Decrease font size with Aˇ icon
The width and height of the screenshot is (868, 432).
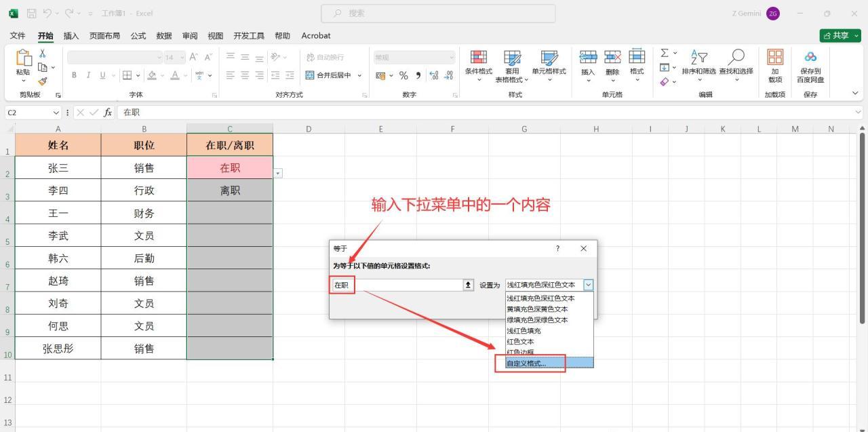[x=208, y=57]
